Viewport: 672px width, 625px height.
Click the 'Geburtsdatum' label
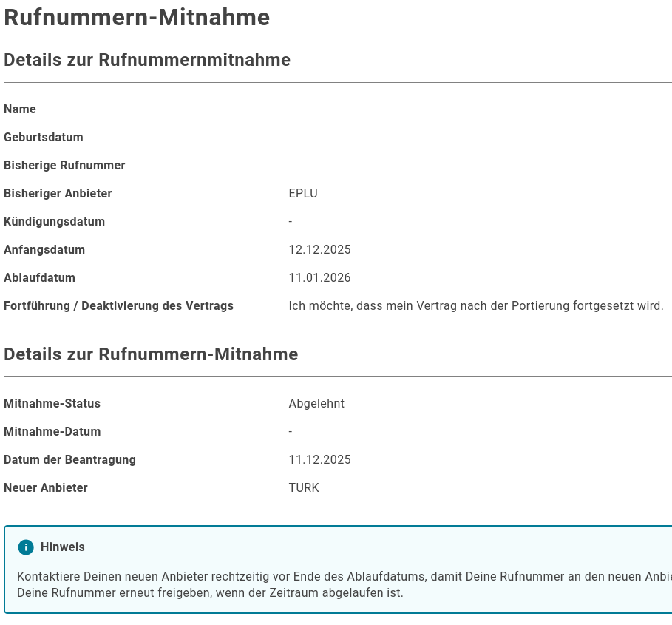[44, 137]
